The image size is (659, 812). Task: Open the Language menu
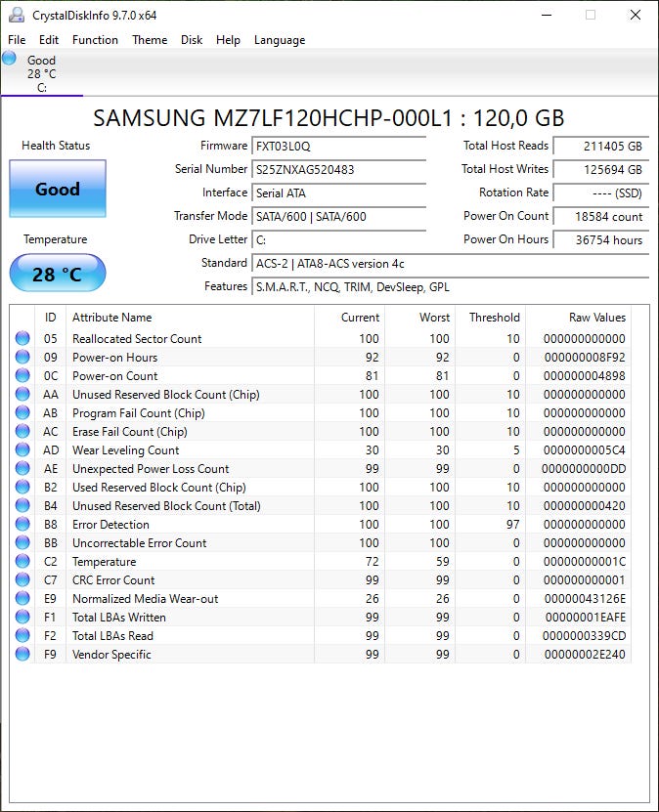coord(280,40)
